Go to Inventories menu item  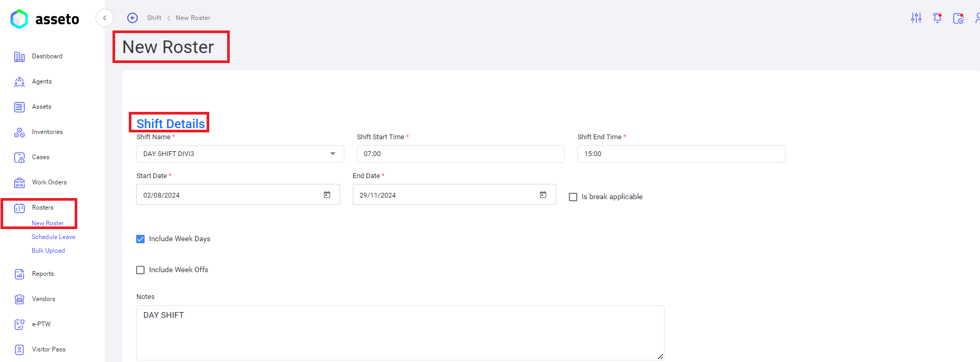coord(47,132)
